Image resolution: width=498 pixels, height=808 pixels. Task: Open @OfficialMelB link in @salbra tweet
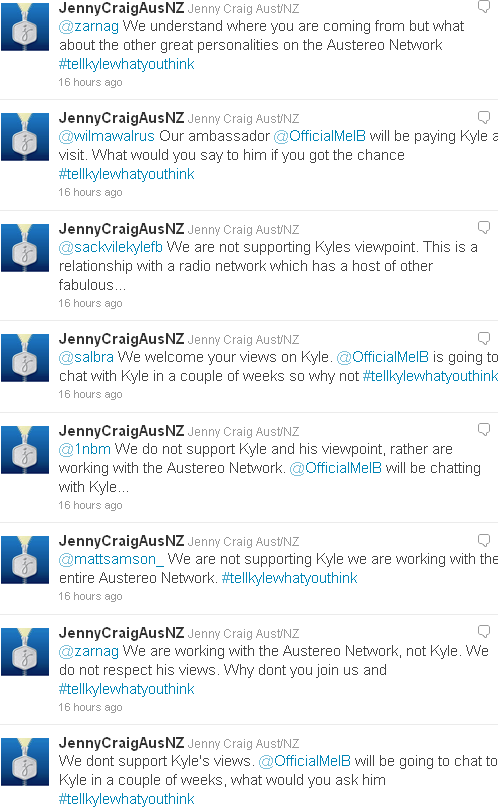coord(383,357)
